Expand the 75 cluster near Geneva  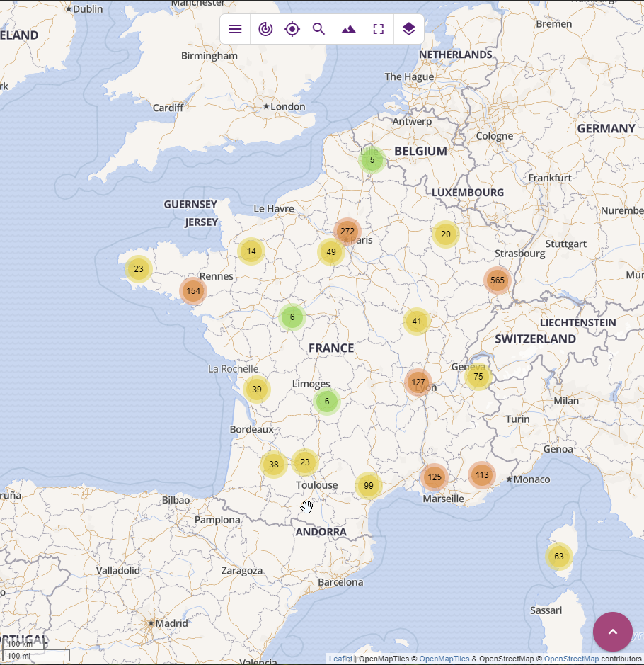pos(478,377)
